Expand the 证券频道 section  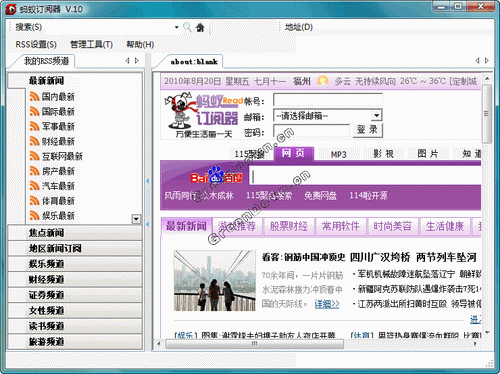coord(75,295)
